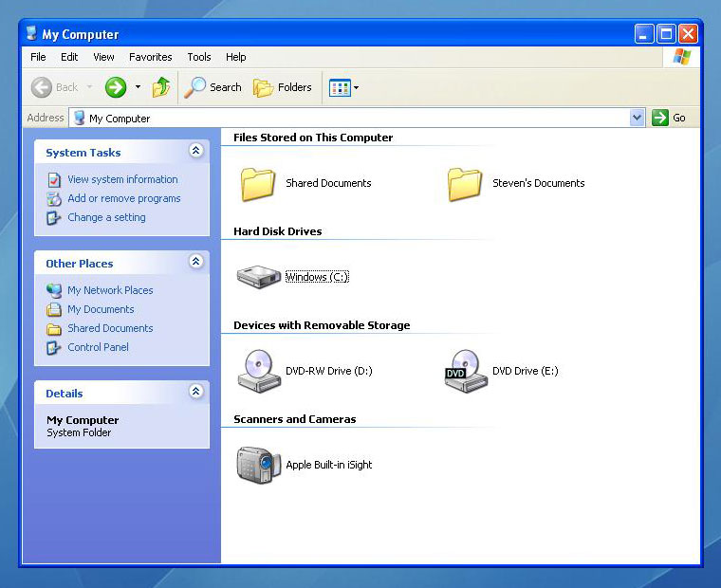Click the Devices with Removable Storage header

(322, 325)
